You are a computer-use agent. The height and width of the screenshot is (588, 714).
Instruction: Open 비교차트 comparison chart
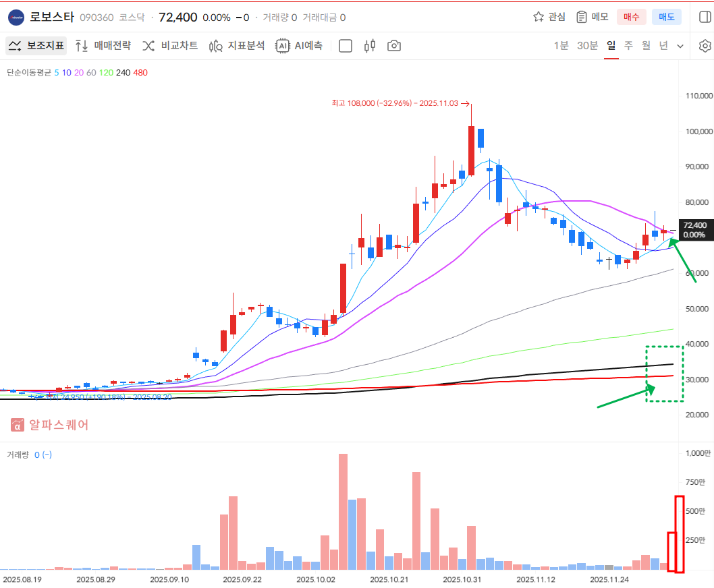(170, 46)
